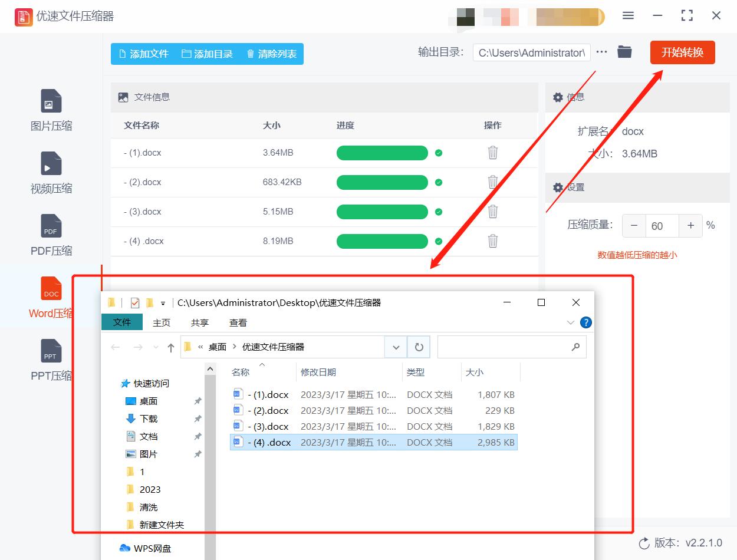This screenshot has width=737, height=560.
Task: Remove - (3).docx via the trash icon
Action: 492,212
